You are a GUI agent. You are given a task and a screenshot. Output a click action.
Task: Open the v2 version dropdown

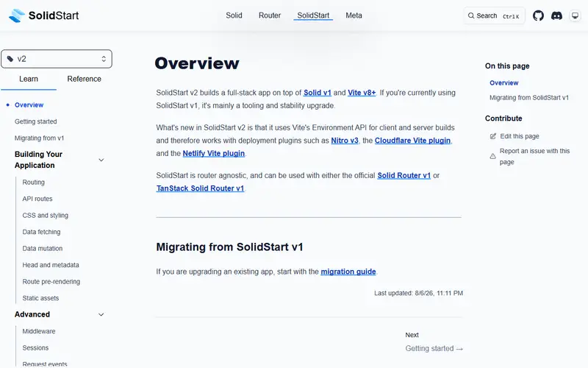(57, 59)
